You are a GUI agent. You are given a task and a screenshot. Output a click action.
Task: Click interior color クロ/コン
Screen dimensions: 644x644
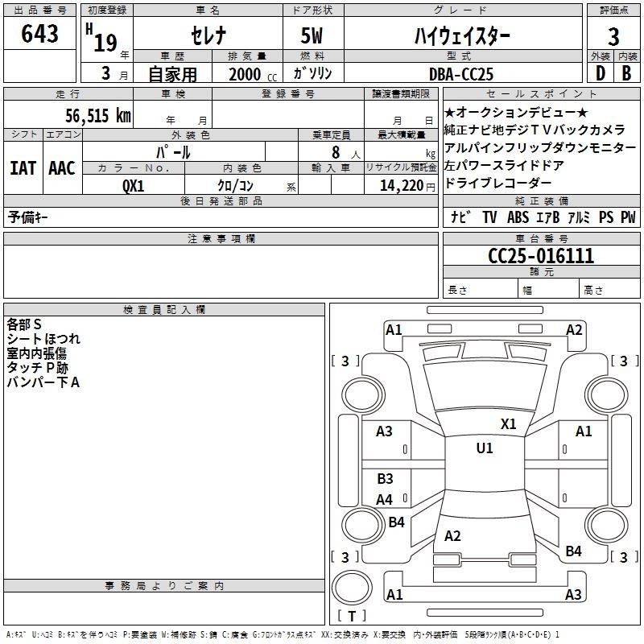click(235, 186)
